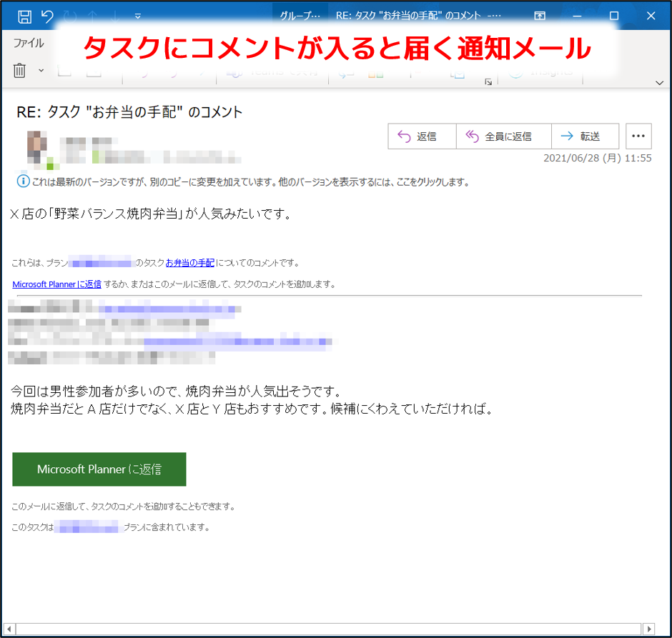Maximize the message window
Image resolution: width=672 pixels, height=638 pixels.
point(613,16)
